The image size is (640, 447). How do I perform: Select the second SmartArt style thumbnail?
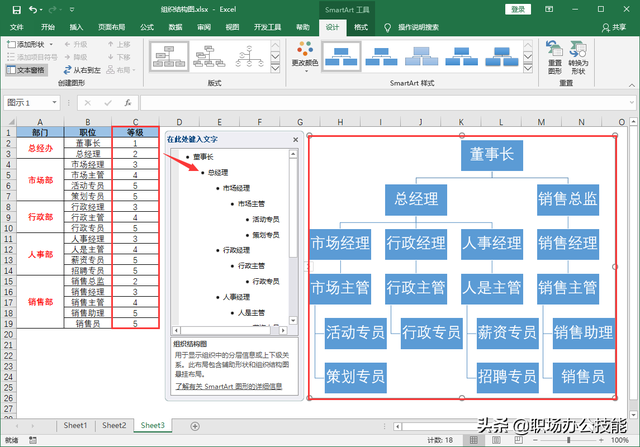pos(381,57)
